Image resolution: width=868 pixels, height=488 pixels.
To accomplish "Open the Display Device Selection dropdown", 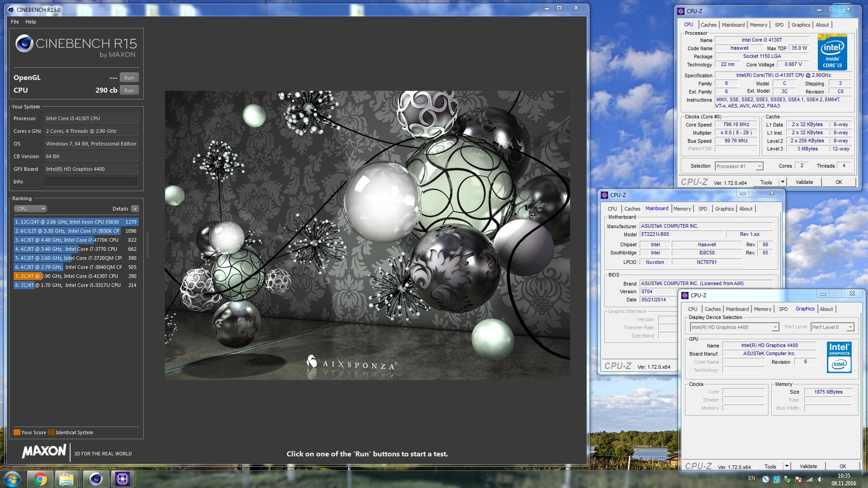I will coord(734,327).
